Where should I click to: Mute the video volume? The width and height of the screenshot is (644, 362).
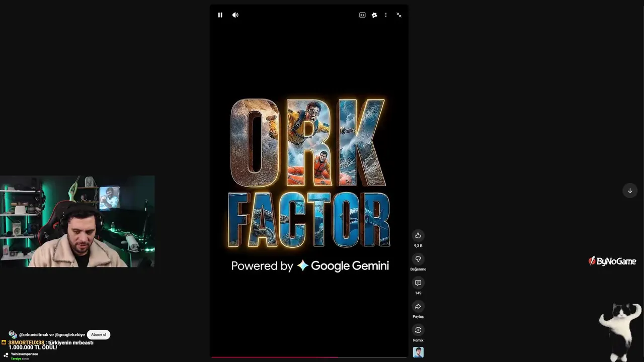coord(235,15)
